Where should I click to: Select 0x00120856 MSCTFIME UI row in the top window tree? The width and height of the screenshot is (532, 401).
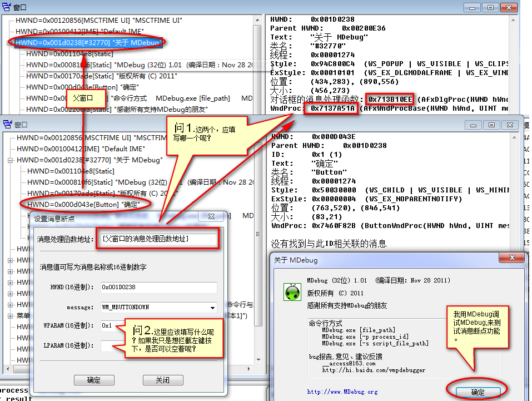pyautogui.click(x=99, y=21)
